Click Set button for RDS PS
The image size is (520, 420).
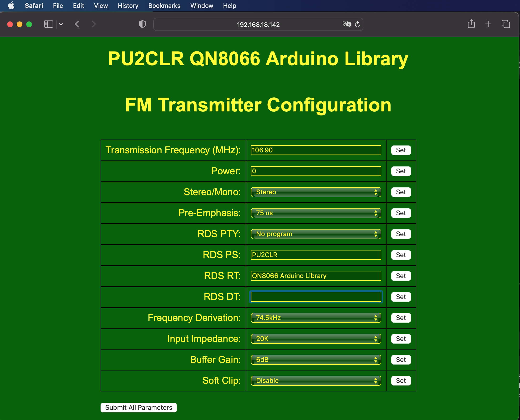[401, 255]
